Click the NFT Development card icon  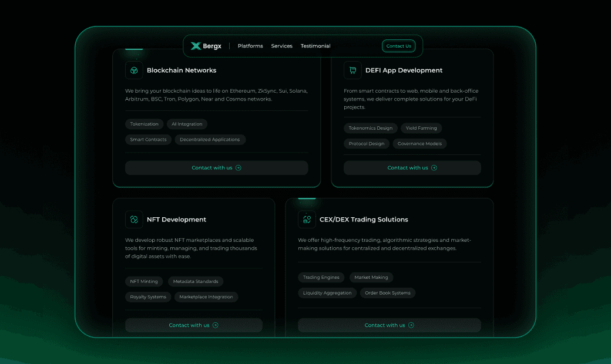point(134,220)
